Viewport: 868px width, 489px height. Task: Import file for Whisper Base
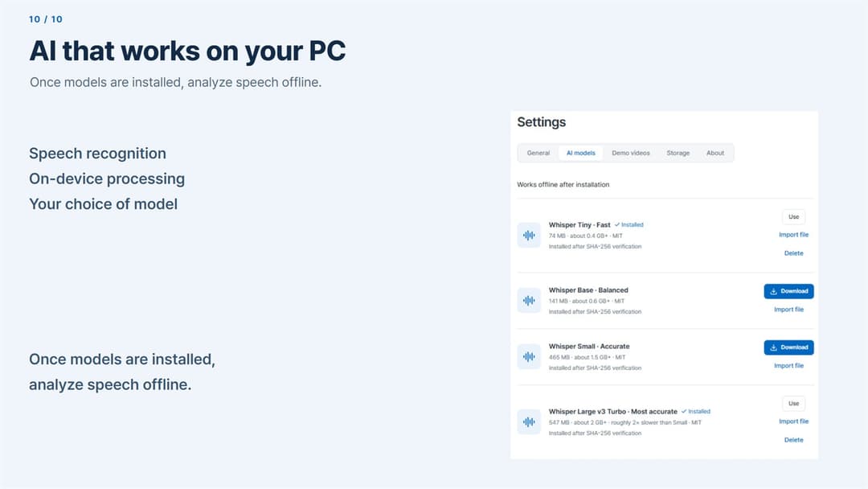pyautogui.click(x=788, y=310)
